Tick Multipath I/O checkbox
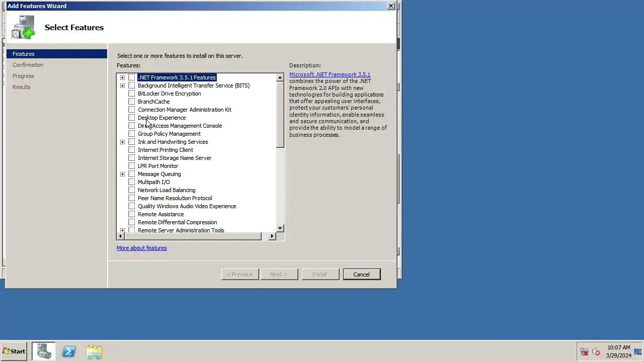Image resolution: width=644 pixels, height=362 pixels. (x=132, y=182)
